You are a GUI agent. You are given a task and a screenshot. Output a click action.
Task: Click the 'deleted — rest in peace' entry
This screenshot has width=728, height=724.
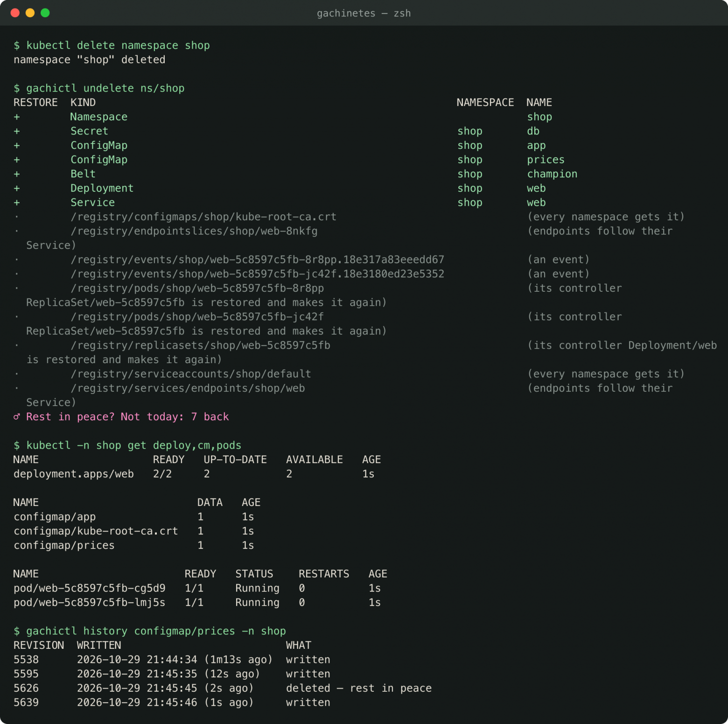point(359,689)
